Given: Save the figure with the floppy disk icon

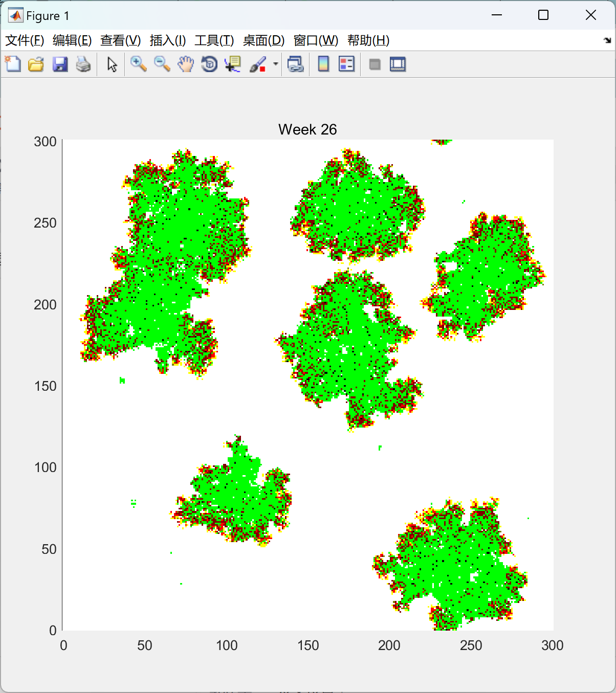Looking at the screenshot, I should [x=60, y=64].
